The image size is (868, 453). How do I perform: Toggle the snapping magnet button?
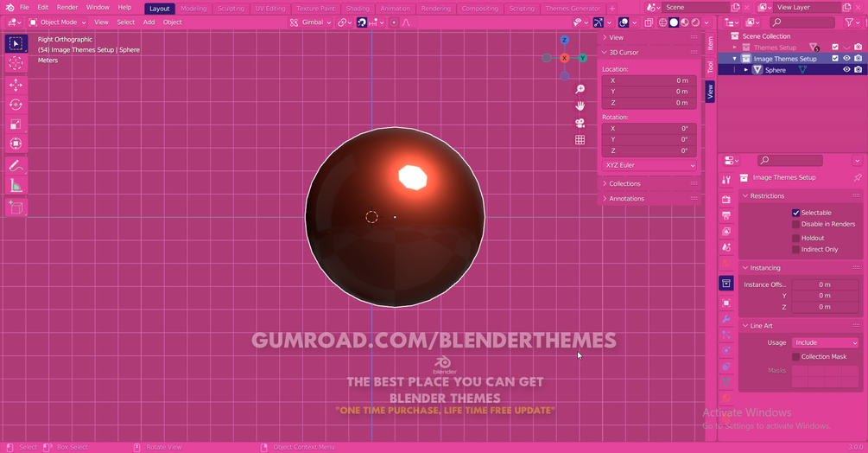point(362,22)
